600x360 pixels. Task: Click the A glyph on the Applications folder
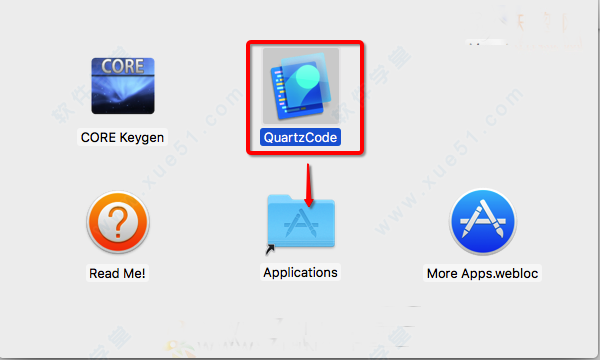tap(302, 225)
